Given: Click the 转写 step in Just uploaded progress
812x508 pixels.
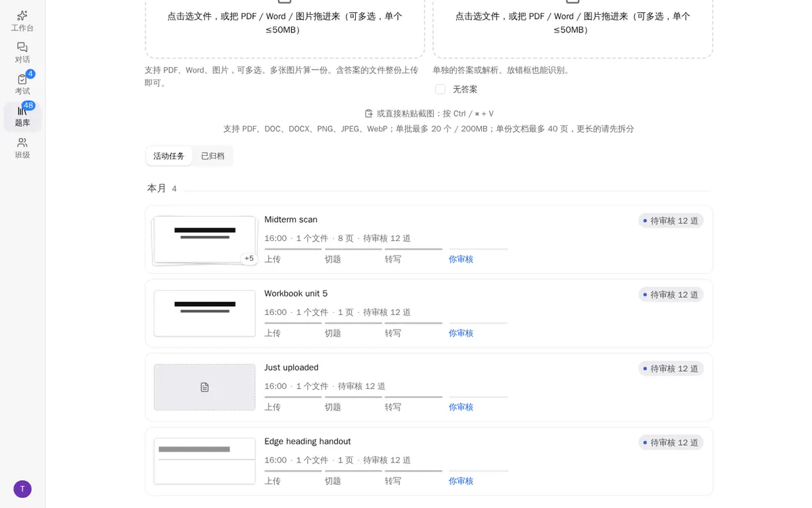Looking at the screenshot, I should (393, 406).
